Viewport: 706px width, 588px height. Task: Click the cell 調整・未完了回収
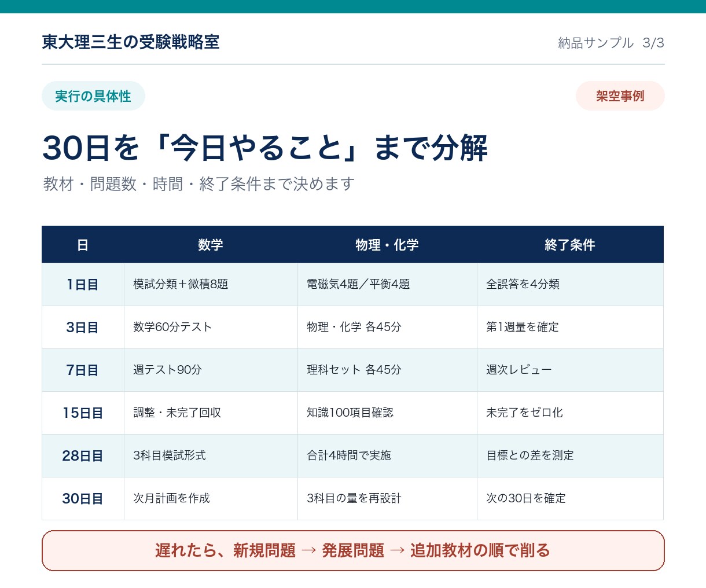(211, 413)
